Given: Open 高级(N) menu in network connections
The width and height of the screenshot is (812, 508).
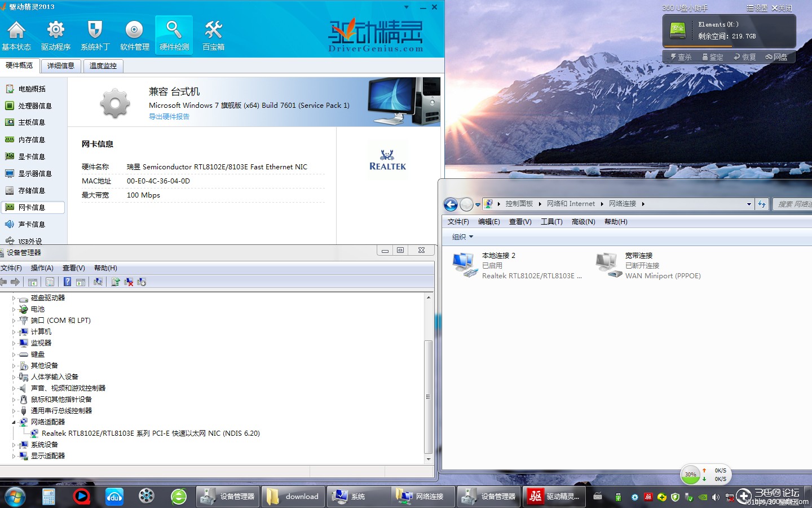Looking at the screenshot, I should pos(584,222).
